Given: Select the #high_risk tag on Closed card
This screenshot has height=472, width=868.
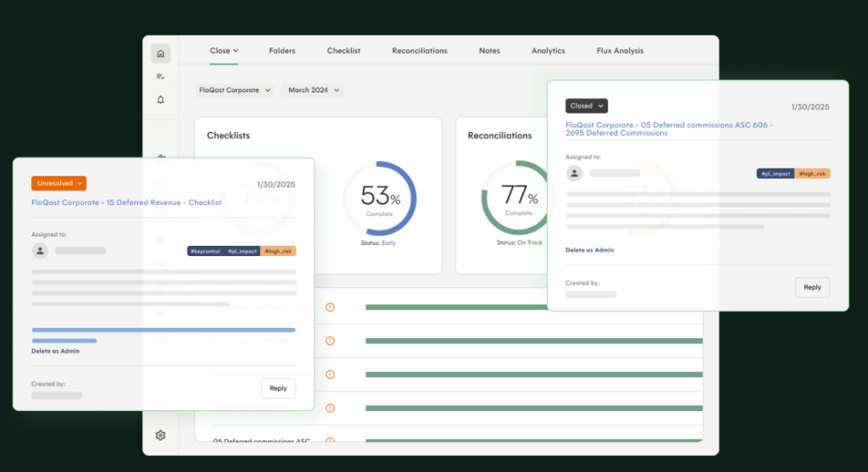Looking at the screenshot, I should point(813,174).
